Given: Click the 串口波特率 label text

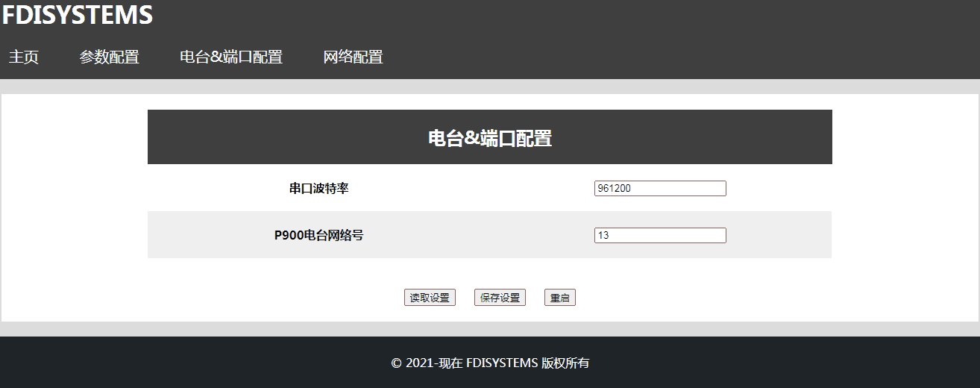Looking at the screenshot, I should point(318,189).
